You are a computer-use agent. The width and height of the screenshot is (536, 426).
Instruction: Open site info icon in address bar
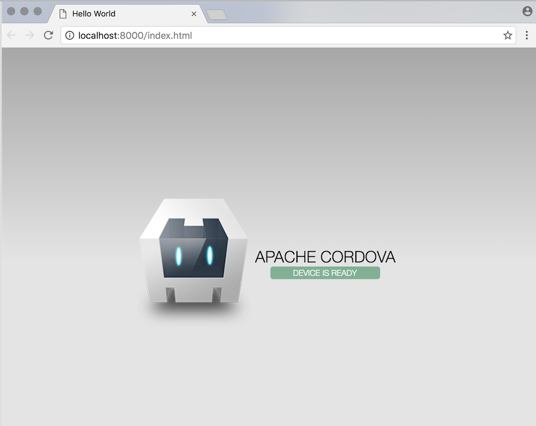69,36
